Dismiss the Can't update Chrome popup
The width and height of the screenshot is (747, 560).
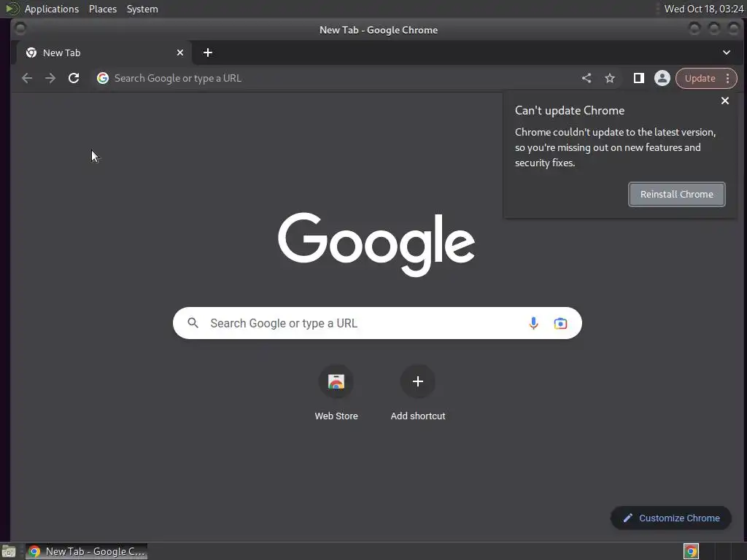tap(725, 101)
